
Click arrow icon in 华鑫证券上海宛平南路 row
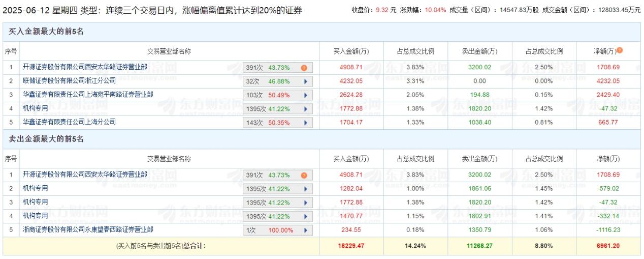(x=305, y=95)
